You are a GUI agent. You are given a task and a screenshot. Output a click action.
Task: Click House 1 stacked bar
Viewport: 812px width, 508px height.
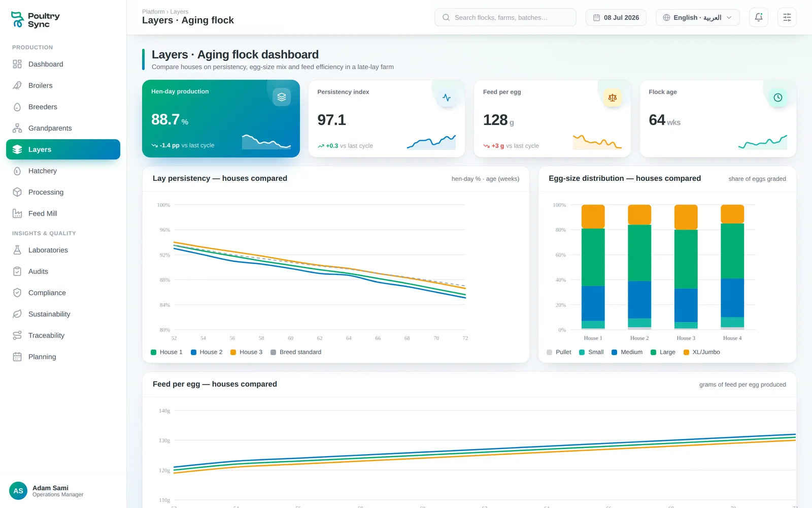pos(593,267)
